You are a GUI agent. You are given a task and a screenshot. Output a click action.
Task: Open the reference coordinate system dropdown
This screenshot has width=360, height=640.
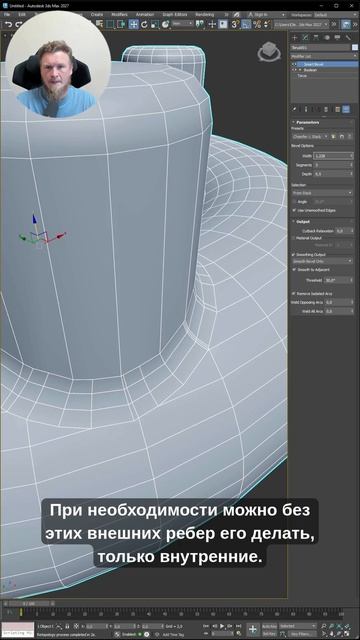click(x=182, y=24)
